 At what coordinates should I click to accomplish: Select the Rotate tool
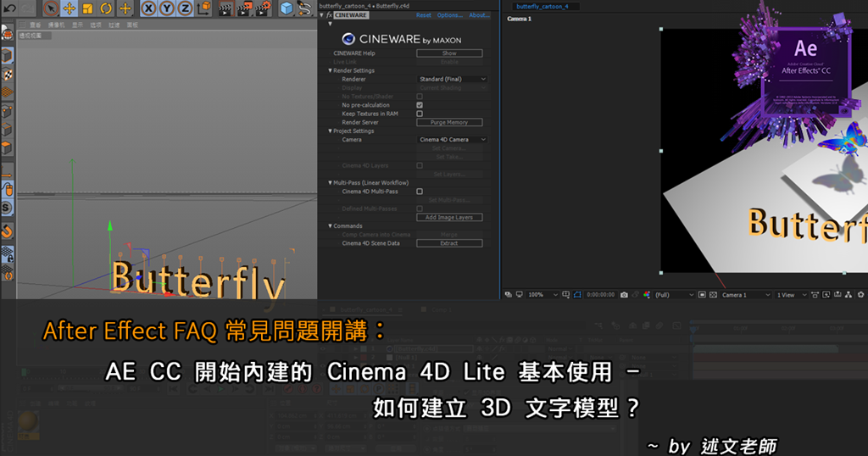tap(106, 8)
